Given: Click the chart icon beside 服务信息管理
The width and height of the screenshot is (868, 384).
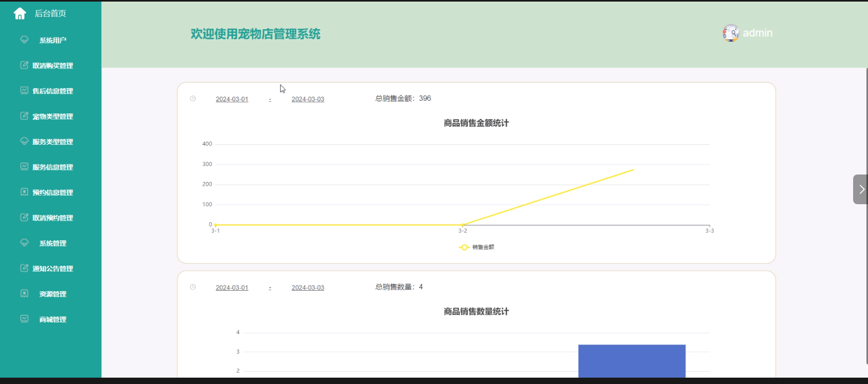Looking at the screenshot, I should (x=24, y=167).
